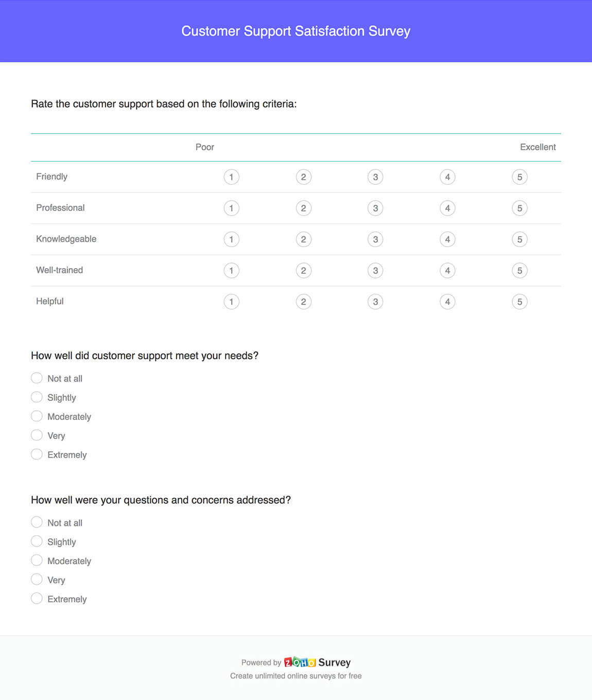This screenshot has width=592, height=700.
Task: Rate Well-trained as 3
Action: point(376,270)
